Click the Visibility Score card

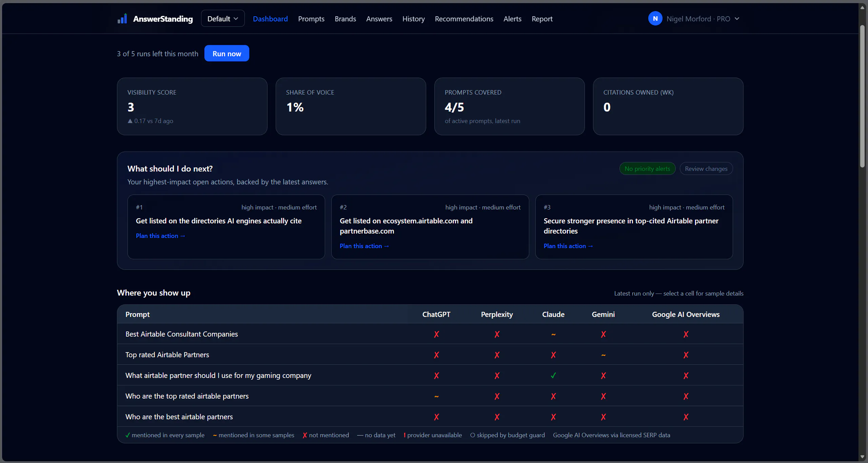[192, 106]
